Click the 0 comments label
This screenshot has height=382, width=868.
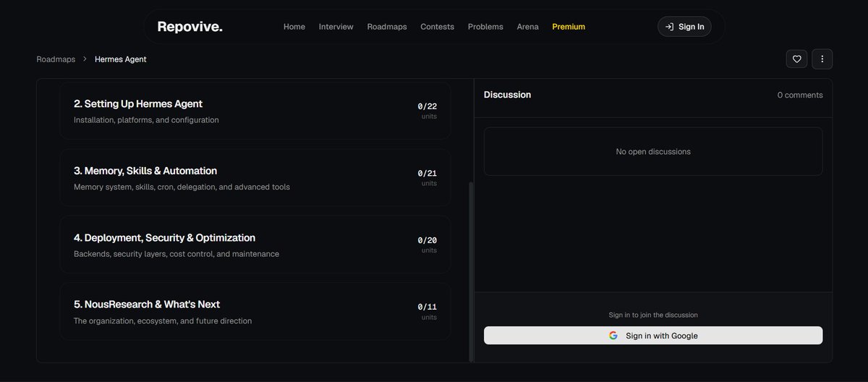(x=800, y=95)
